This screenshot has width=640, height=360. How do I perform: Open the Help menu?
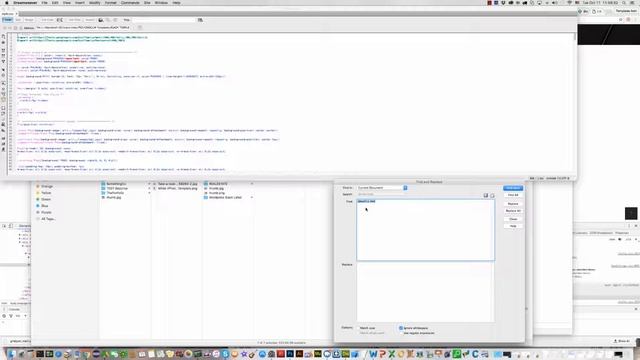click(176, 3)
